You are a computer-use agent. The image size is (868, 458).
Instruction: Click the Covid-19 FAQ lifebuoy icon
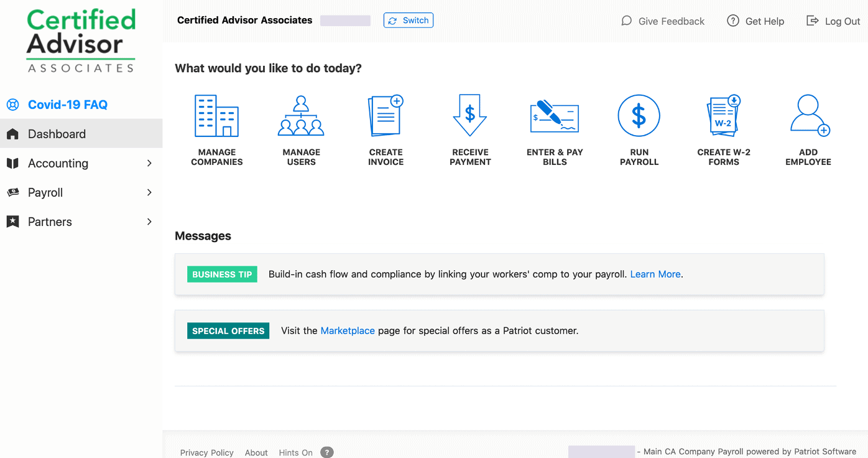click(12, 105)
